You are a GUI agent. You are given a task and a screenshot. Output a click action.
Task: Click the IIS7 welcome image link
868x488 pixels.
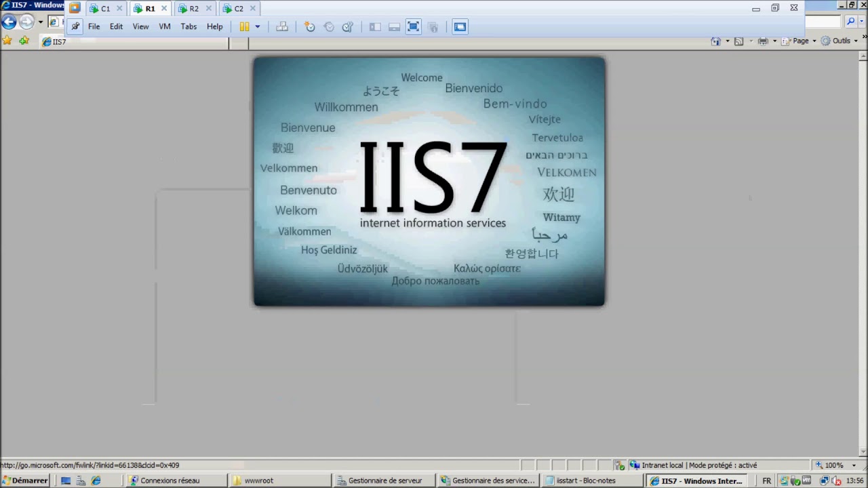point(429,182)
